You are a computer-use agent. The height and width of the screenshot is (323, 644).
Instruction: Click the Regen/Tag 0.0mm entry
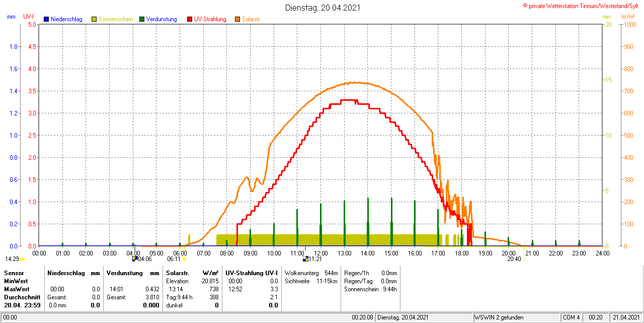click(x=371, y=281)
